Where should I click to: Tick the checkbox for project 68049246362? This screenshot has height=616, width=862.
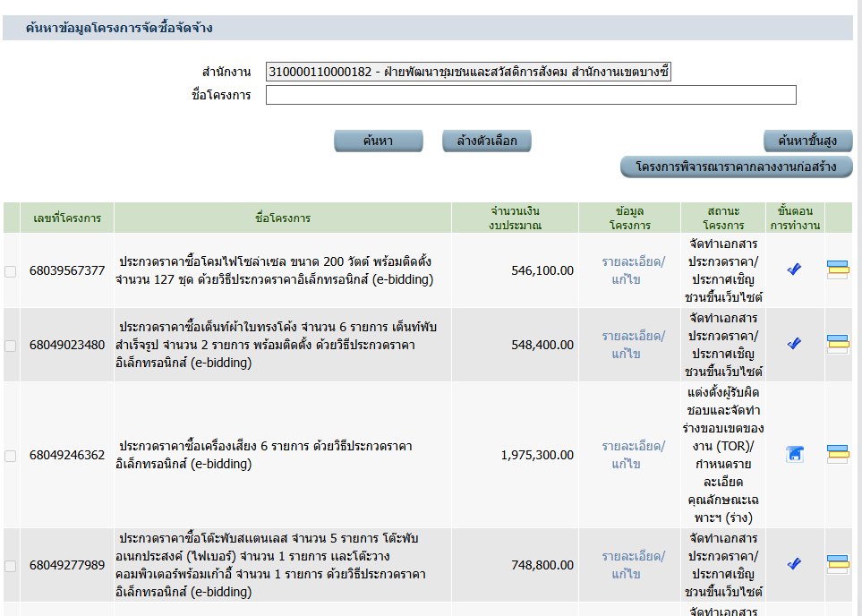click(x=11, y=456)
